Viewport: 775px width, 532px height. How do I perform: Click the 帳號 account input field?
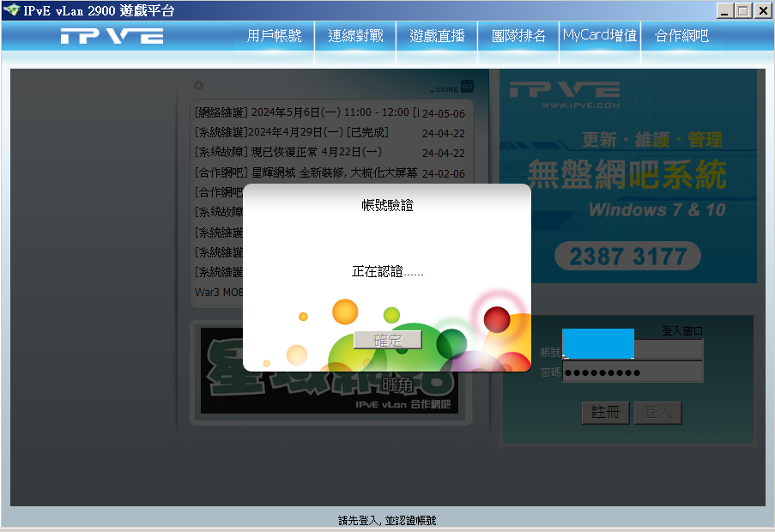(x=633, y=348)
